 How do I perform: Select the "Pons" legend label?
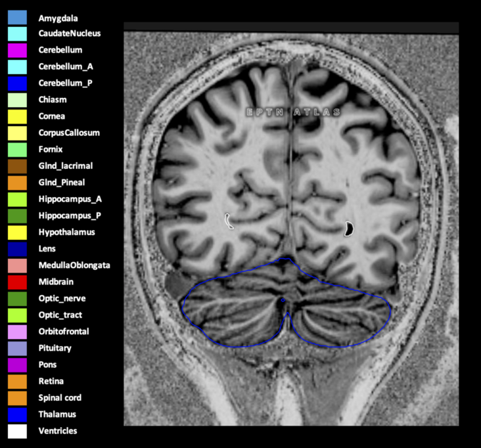tap(47, 365)
